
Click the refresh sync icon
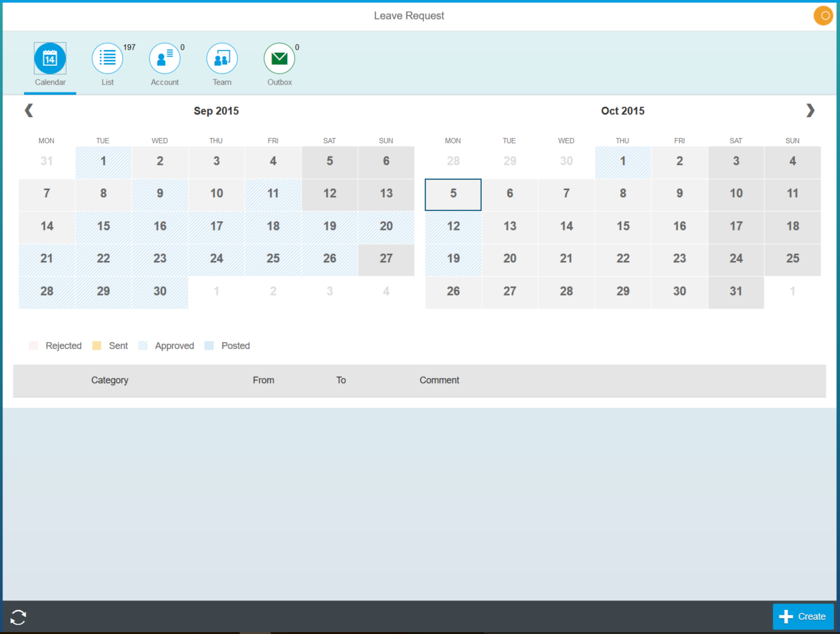click(18, 617)
